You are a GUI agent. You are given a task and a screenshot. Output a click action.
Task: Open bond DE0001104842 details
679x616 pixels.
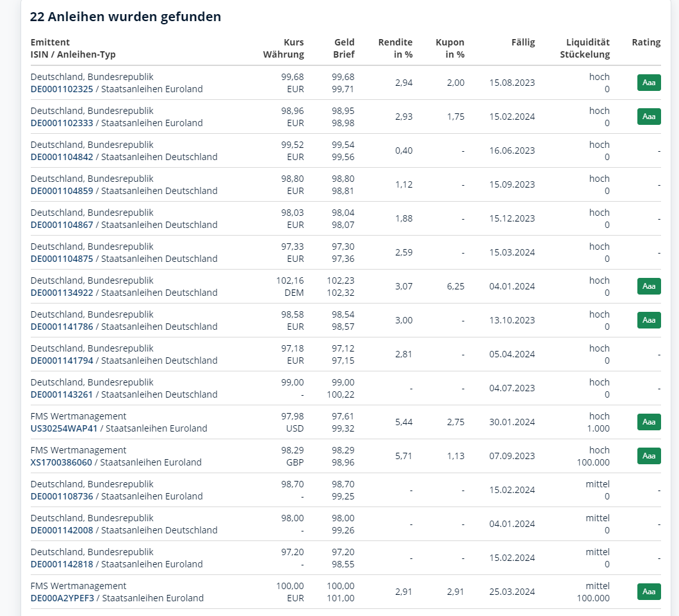(62, 157)
